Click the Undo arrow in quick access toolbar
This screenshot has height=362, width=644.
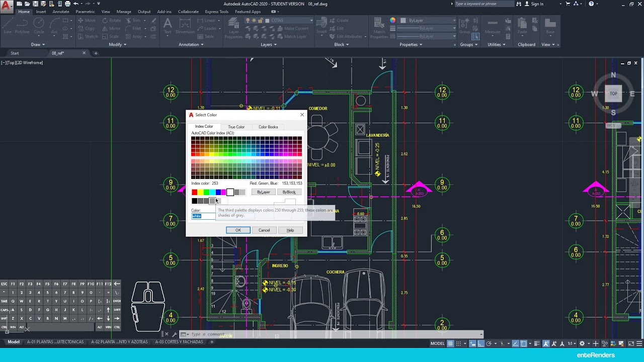(76, 4)
